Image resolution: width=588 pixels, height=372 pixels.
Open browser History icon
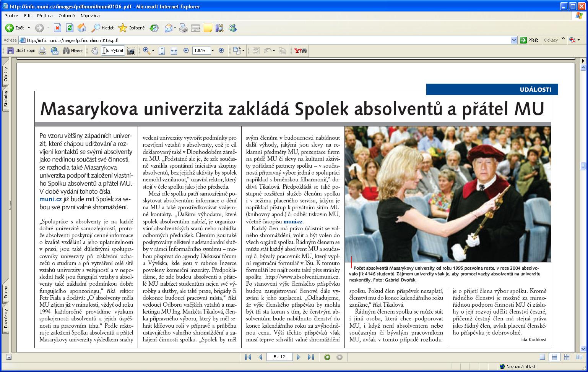[x=154, y=28]
